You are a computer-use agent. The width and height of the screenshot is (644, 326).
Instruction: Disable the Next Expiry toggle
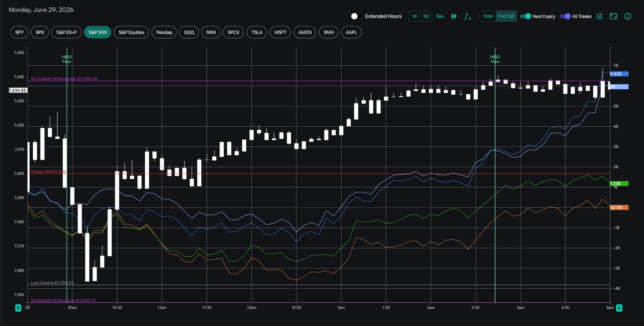tap(525, 16)
